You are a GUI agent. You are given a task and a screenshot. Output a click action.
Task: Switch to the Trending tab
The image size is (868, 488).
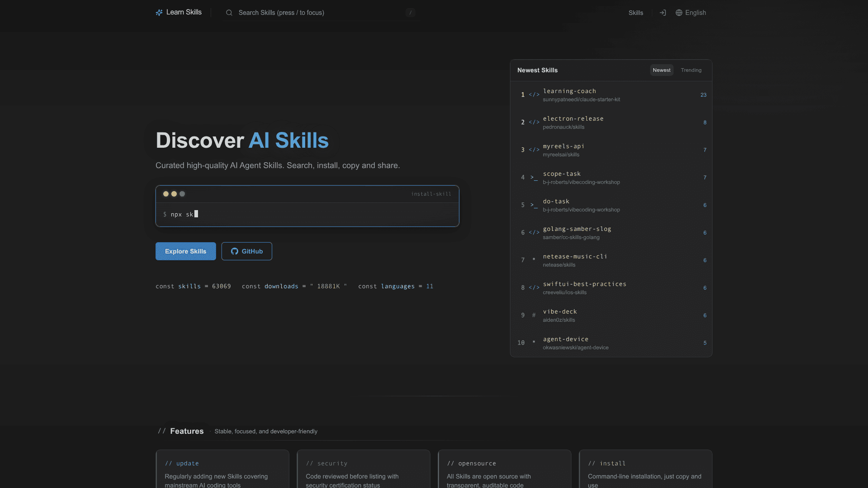(x=691, y=70)
